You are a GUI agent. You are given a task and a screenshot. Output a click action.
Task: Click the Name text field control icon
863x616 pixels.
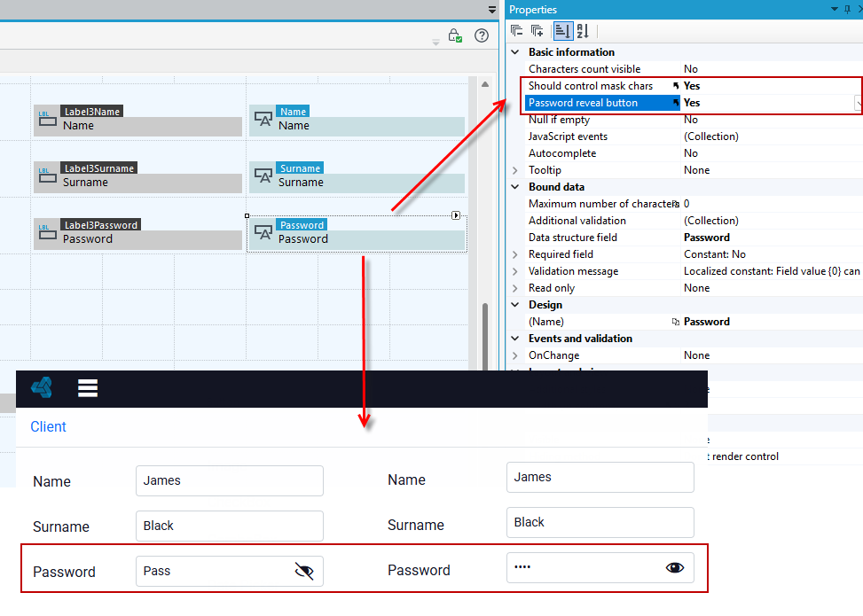(x=263, y=120)
